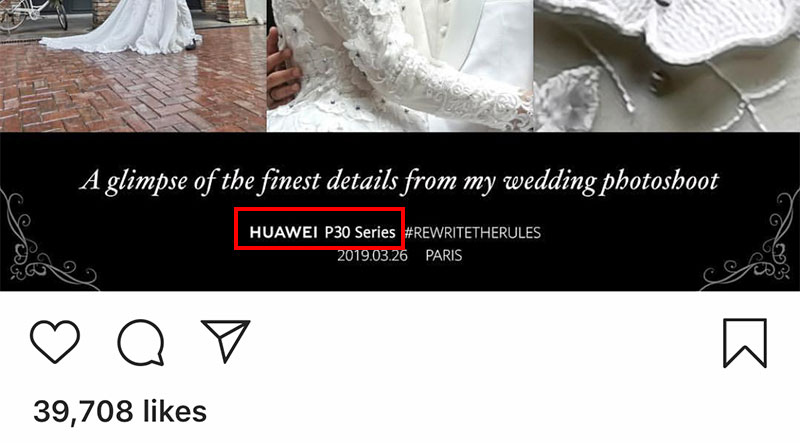Share the post using the paper plane icon
The image size is (800, 443).
click(226, 341)
